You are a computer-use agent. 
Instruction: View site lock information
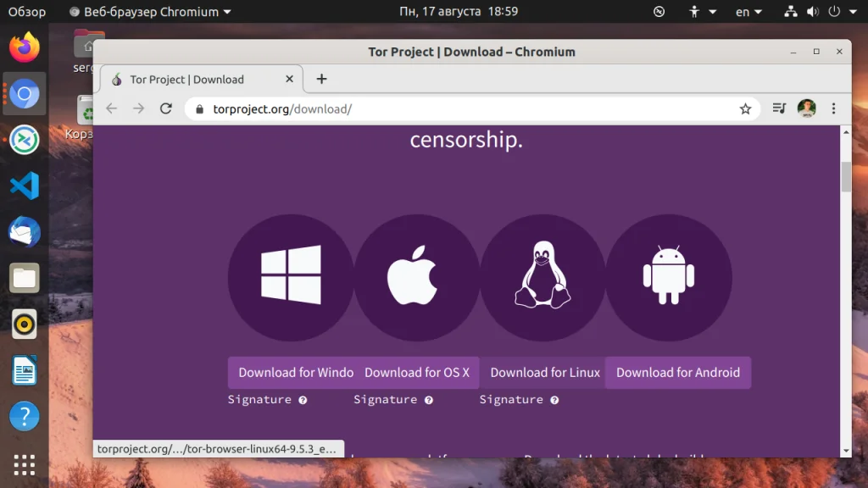pos(200,109)
